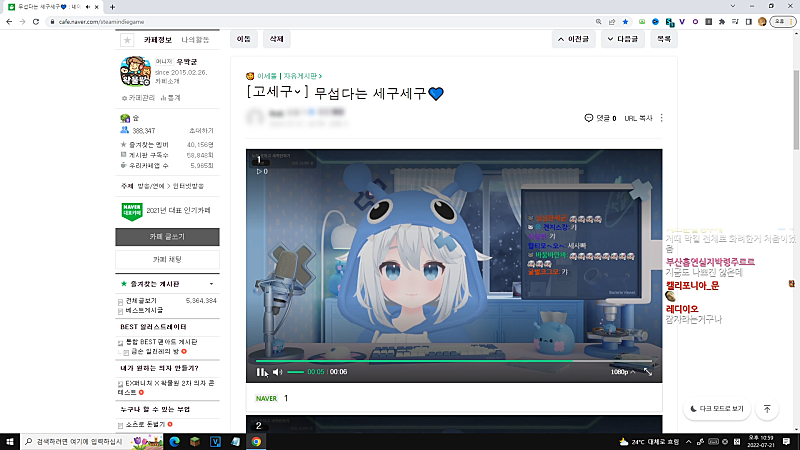Open 통계 statistics link
The image size is (800, 450).
pyautogui.click(x=171, y=98)
